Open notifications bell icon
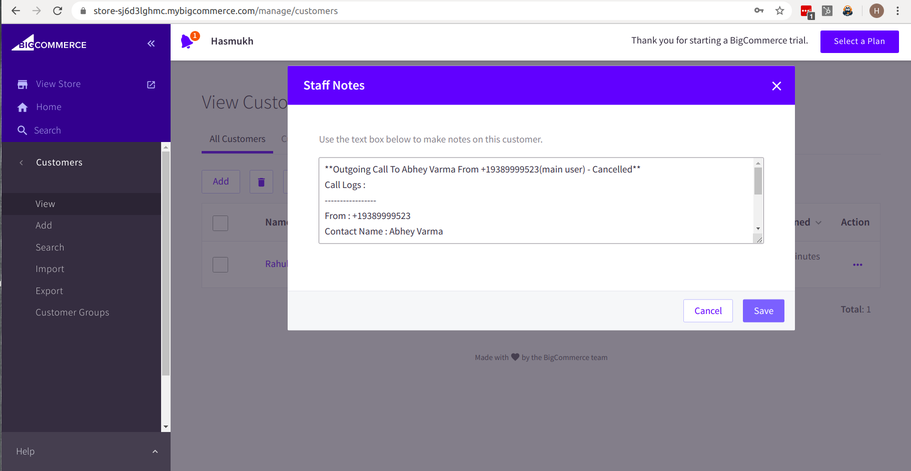Image resolution: width=911 pixels, height=471 pixels. (187, 41)
